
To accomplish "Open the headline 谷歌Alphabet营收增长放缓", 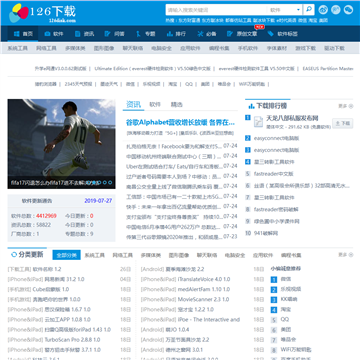I will (180, 122).
